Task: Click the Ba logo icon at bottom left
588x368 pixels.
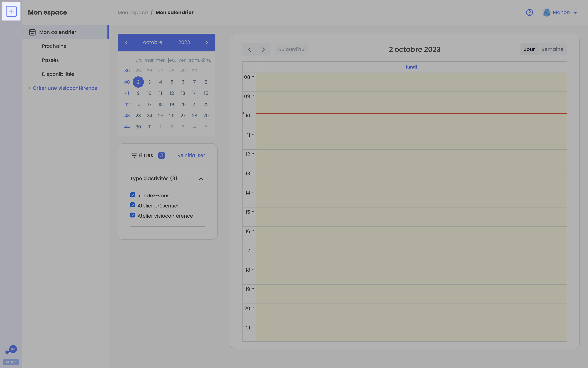Action: (x=11, y=349)
